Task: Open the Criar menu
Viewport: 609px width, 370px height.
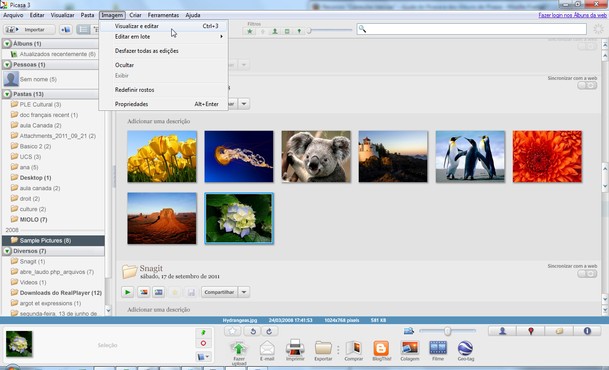Action: [x=135, y=15]
